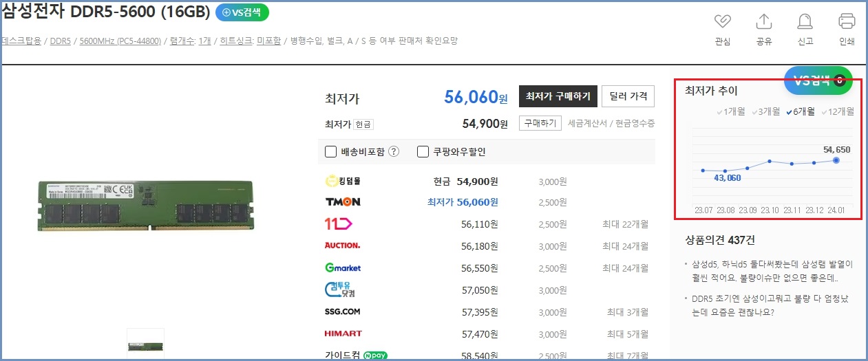This screenshot has width=868, height=361.
Task: Click the 딜러 가격 button
Action: 628,96
